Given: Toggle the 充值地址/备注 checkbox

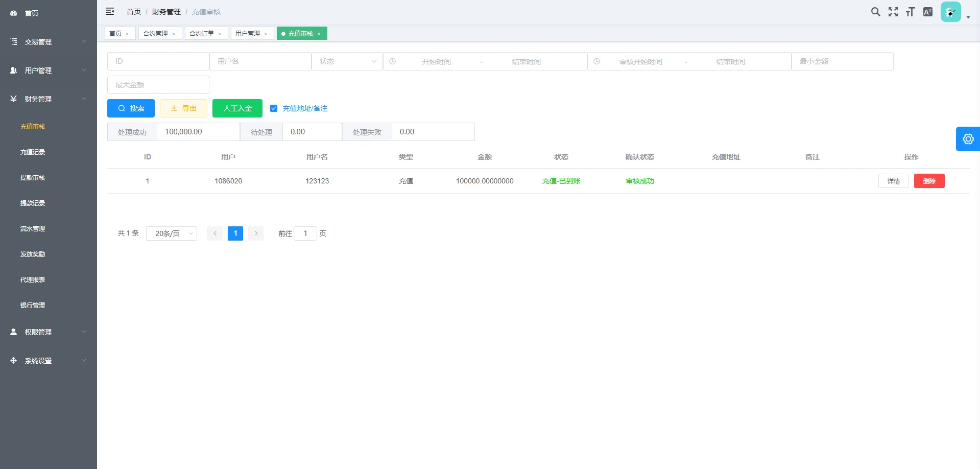Looking at the screenshot, I should tap(274, 108).
